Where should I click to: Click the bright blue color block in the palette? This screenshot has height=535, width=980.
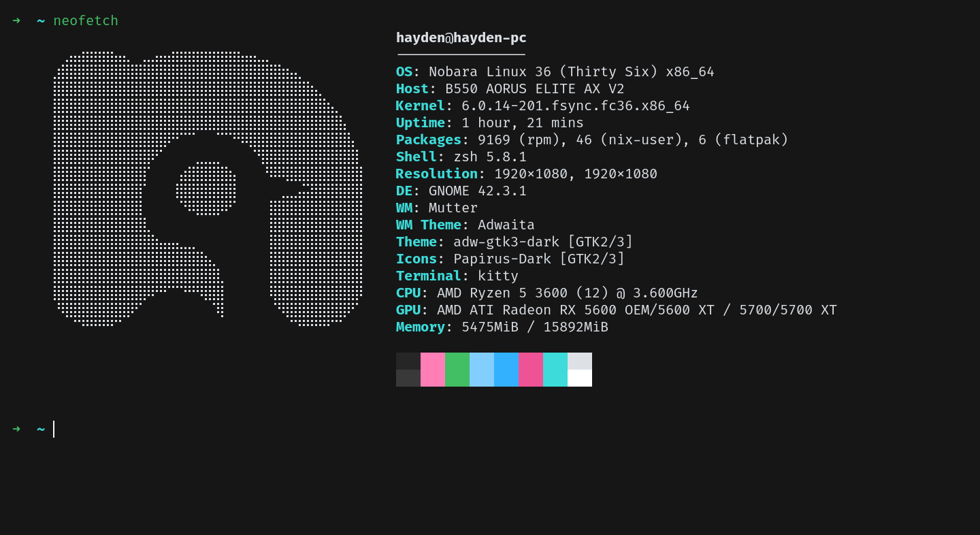506,370
